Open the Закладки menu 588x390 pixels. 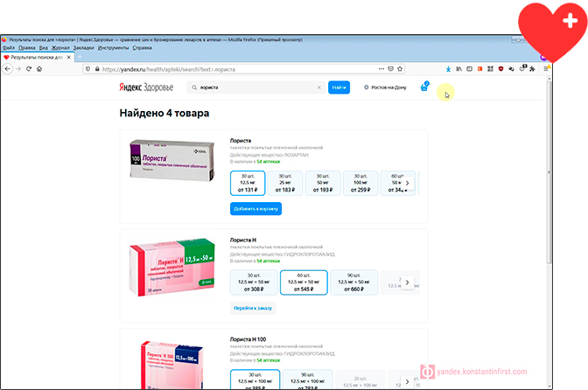coord(84,47)
